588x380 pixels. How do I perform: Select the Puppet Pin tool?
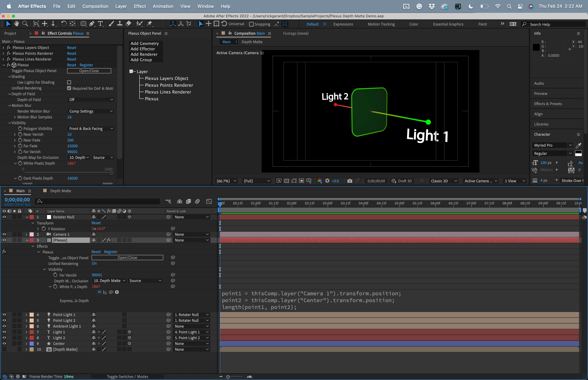150,24
